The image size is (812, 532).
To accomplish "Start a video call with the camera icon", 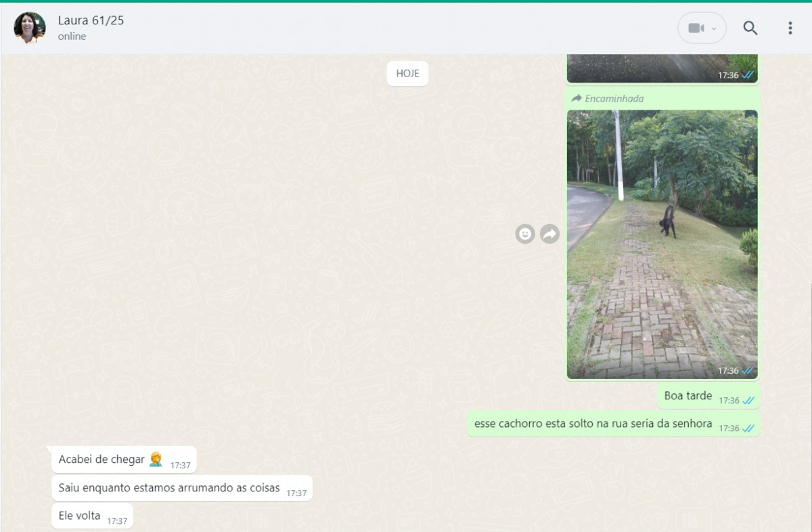I will click(x=695, y=28).
